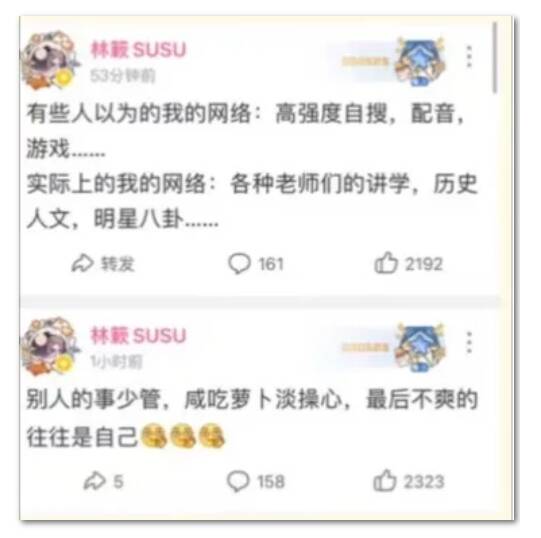Click the share arrow icon on the first post
The height and width of the screenshot is (538, 541).
[x=82, y=263]
